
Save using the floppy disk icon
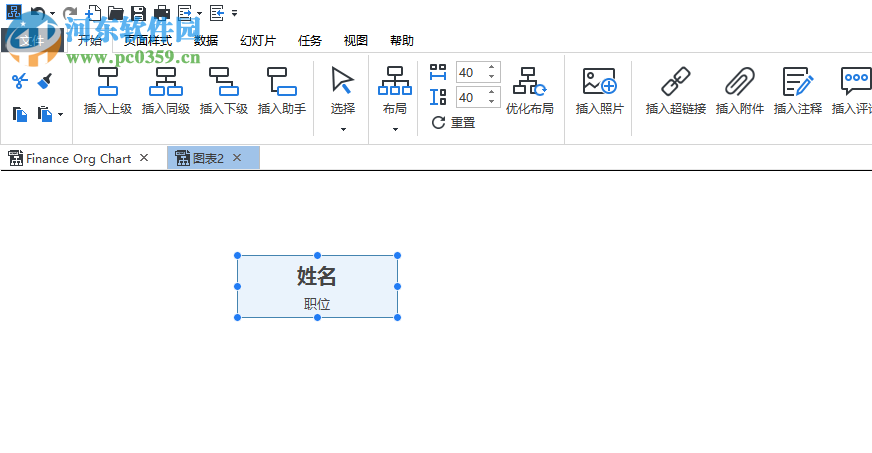138,13
